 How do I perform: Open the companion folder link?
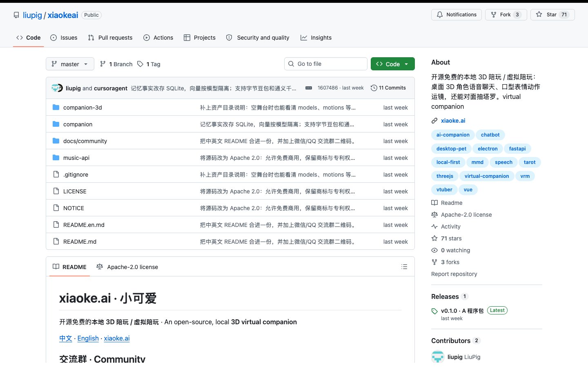[x=78, y=124]
